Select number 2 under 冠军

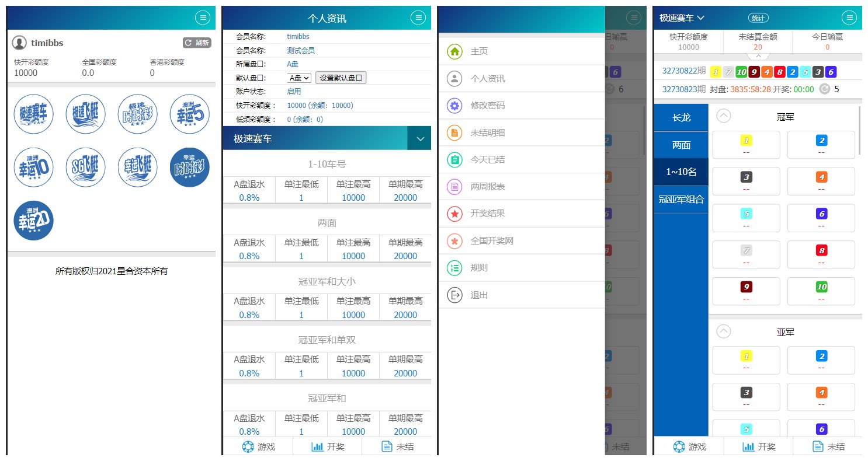(821, 145)
